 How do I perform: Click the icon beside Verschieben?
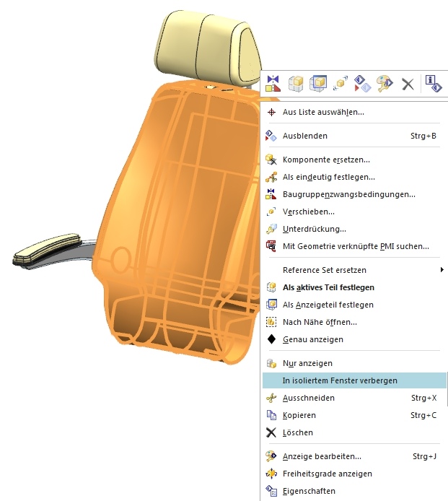(271, 212)
